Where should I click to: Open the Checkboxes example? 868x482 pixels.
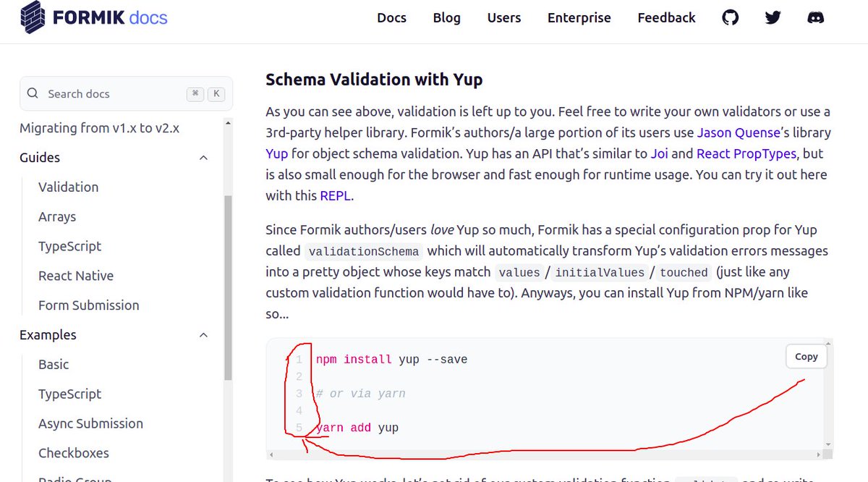[x=74, y=453]
